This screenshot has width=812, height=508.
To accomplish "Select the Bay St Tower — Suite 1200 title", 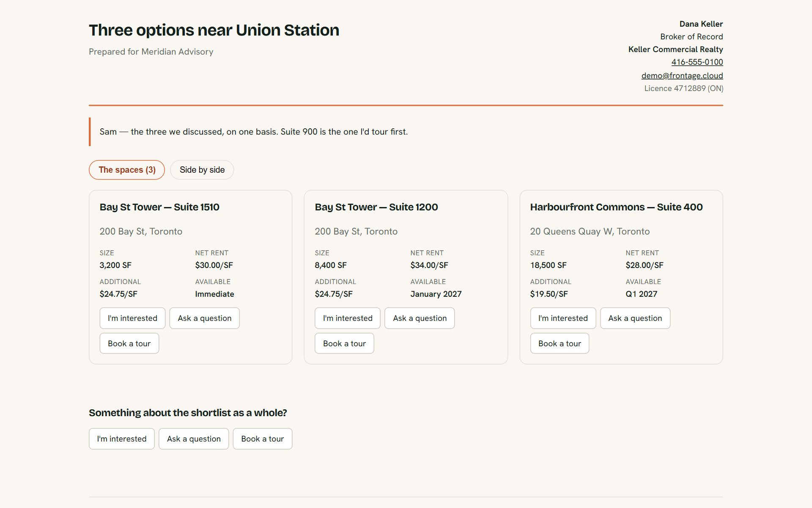I will pos(376,207).
